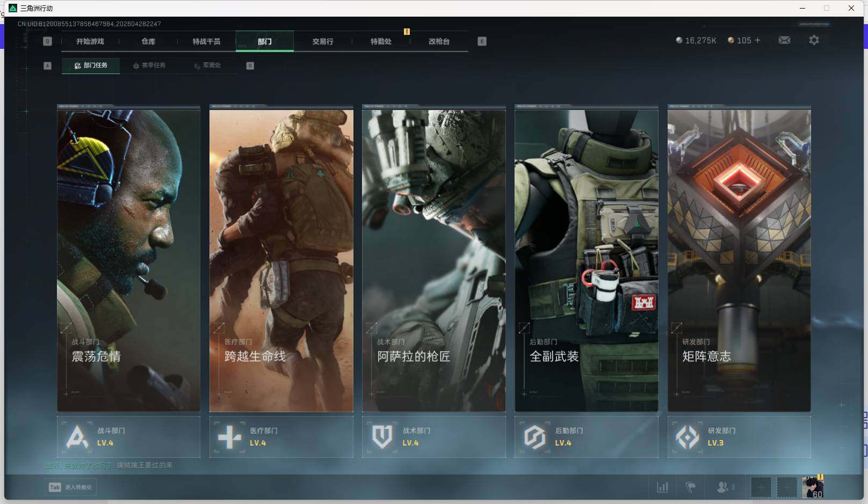868x504 pixels.
Task: Click the D key sub-tab icon
Action: 250,65
